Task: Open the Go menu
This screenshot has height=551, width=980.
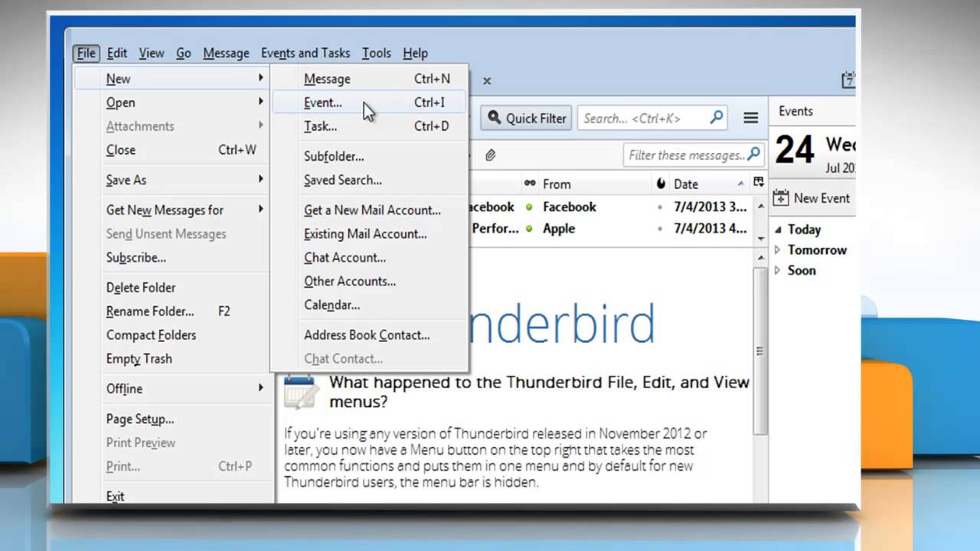Action: [x=184, y=53]
